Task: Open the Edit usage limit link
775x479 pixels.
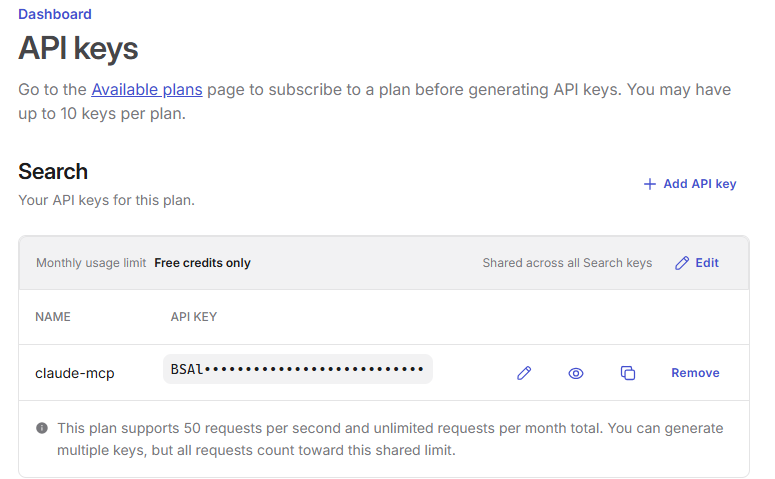Action: coord(707,263)
